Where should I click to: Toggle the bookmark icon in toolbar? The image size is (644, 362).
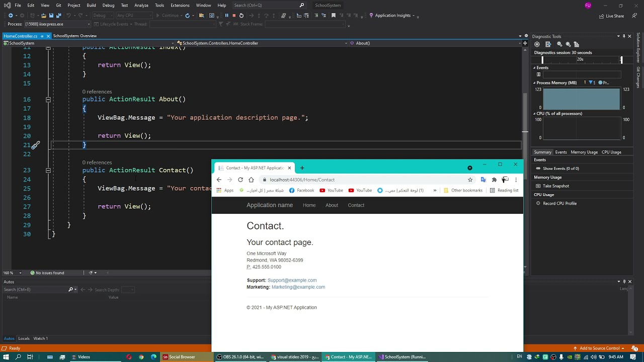[333, 16]
